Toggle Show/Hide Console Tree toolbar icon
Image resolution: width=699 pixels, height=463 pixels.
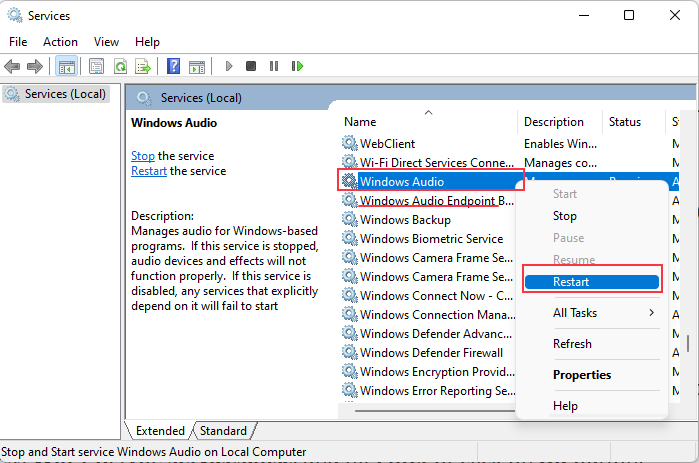[66, 66]
